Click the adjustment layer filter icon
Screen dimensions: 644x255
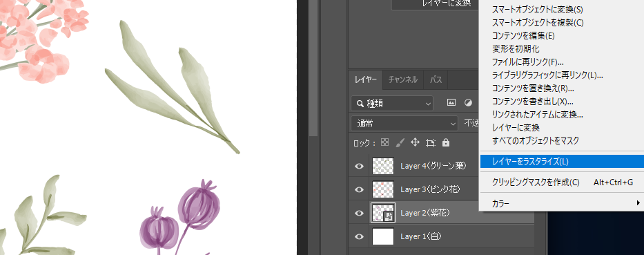click(468, 103)
